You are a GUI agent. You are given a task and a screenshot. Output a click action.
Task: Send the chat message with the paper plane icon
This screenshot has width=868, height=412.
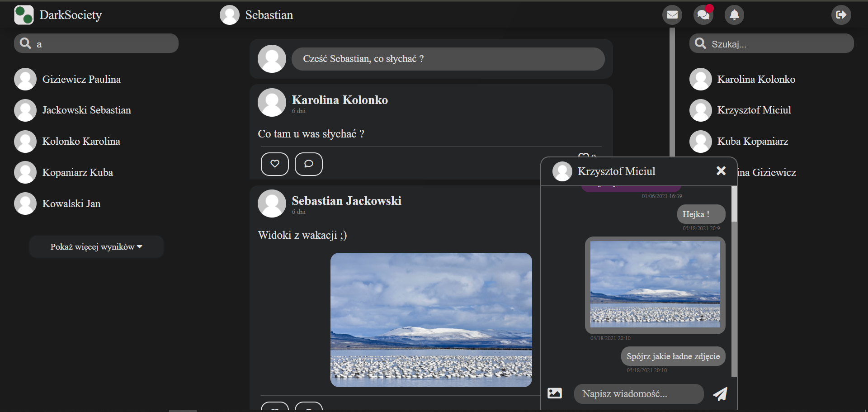coord(721,394)
